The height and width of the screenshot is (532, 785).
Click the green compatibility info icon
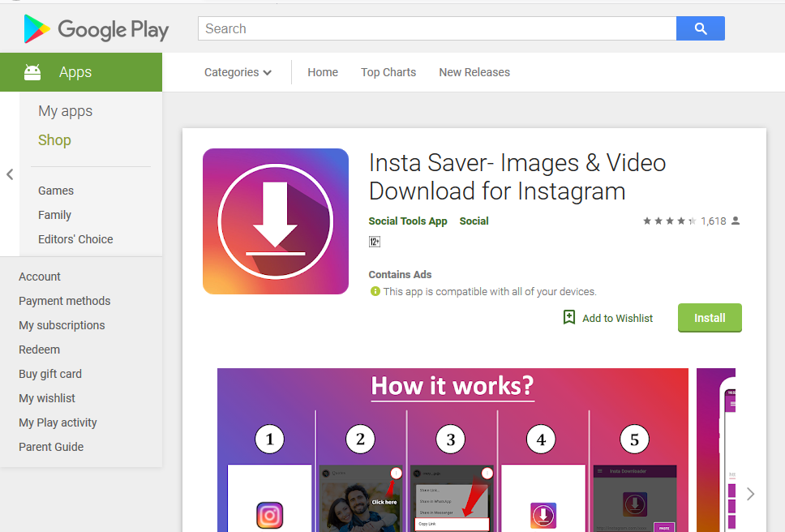tap(375, 291)
